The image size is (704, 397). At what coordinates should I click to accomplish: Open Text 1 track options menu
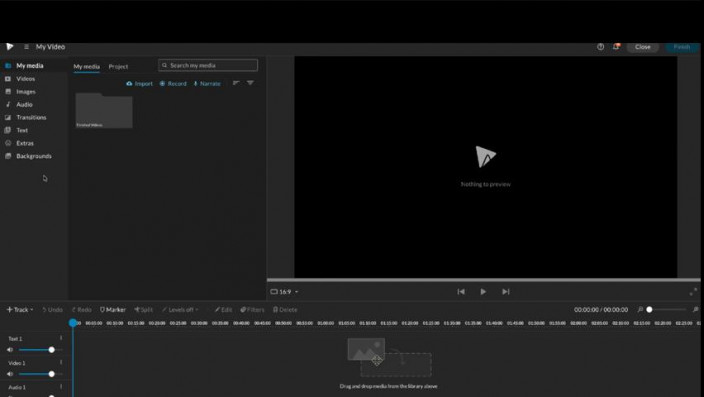[x=61, y=338]
